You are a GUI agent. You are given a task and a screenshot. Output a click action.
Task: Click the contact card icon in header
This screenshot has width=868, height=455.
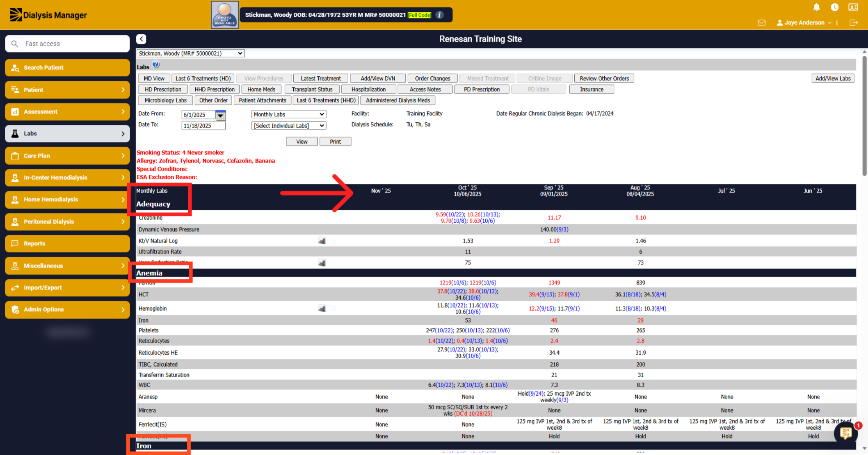click(853, 7)
